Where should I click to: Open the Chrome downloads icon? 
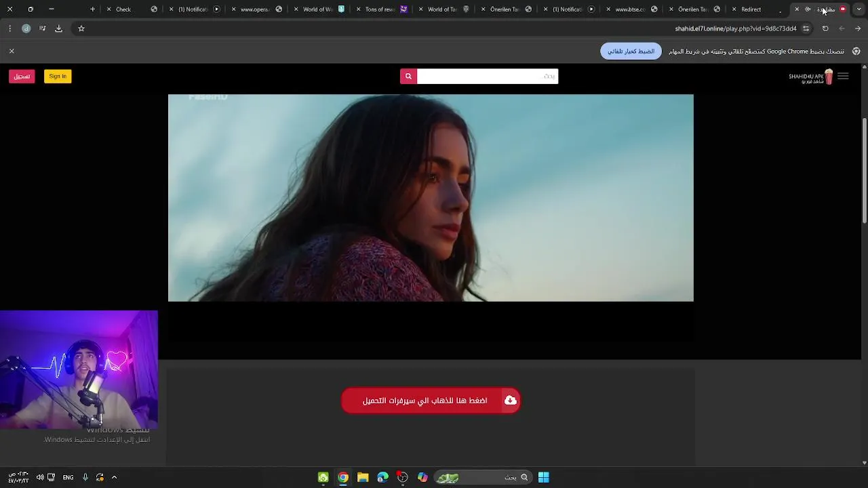[58, 28]
